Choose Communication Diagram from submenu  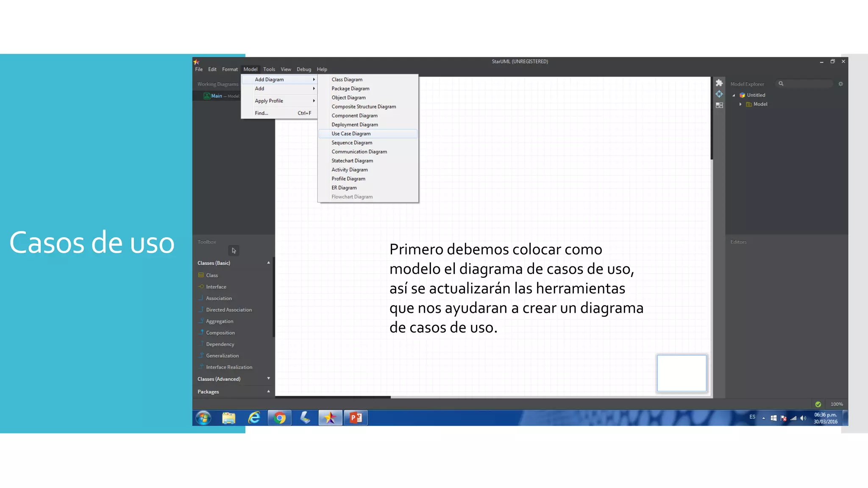point(368,152)
